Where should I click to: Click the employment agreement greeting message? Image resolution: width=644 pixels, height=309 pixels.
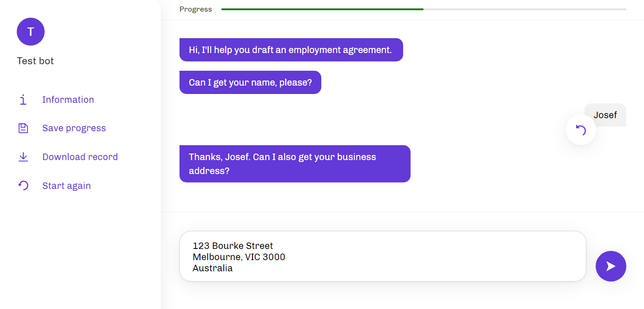click(x=291, y=50)
